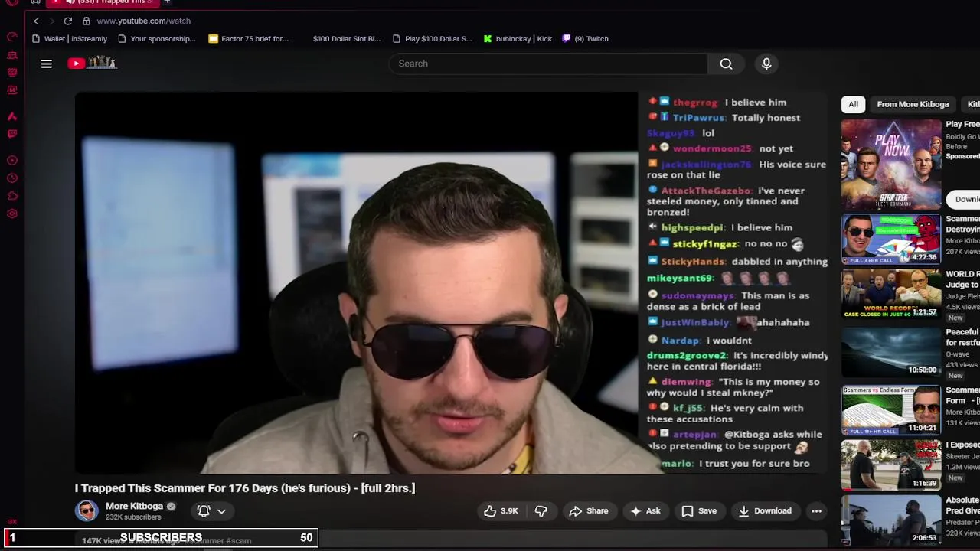Open Play $100 Dollar S... bookmark
This screenshot has width=980, height=551.
coord(432,38)
